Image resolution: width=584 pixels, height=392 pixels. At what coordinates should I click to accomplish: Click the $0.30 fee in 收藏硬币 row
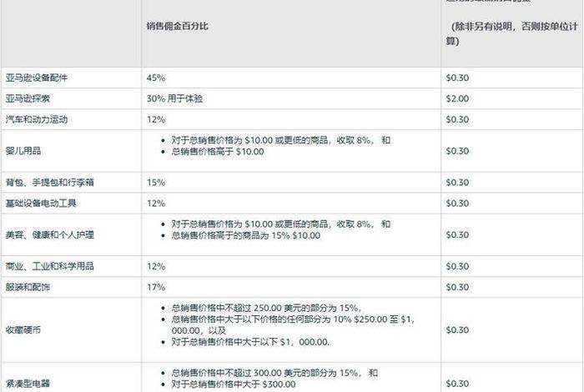click(457, 329)
